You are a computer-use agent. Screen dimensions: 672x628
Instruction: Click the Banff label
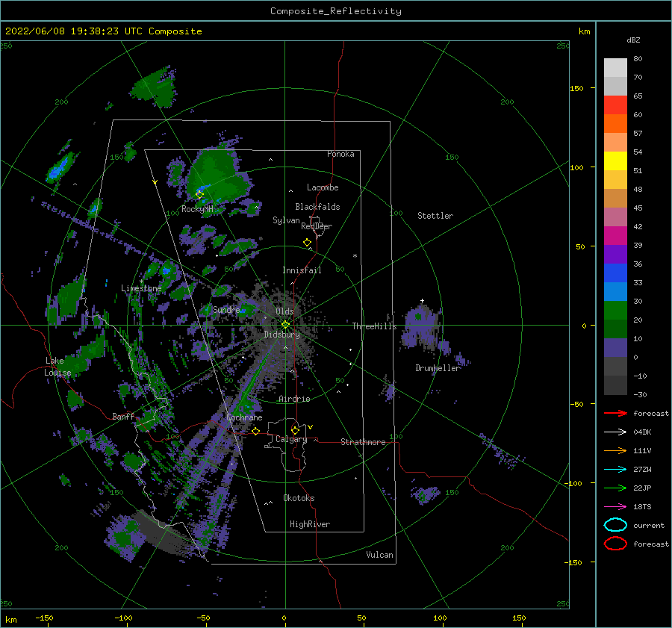[x=123, y=416]
